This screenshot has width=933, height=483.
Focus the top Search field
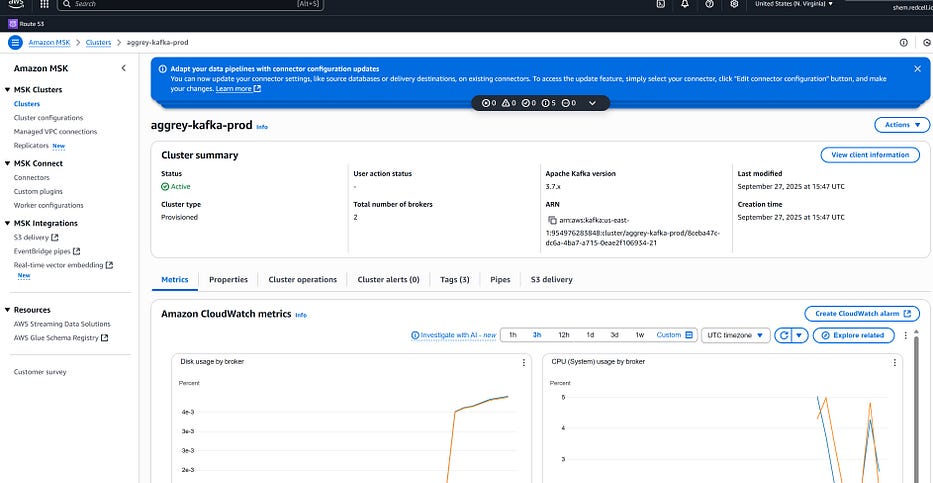190,4
